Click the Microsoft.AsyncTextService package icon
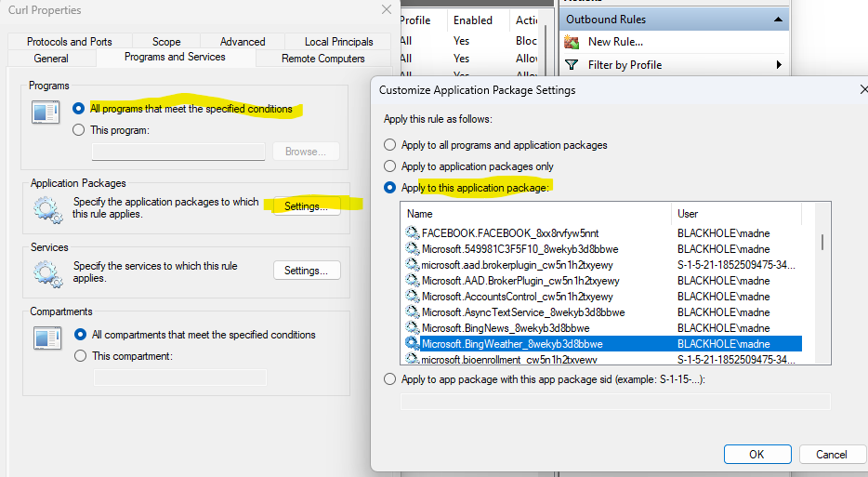The image size is (868, 477). click(412, 311)
